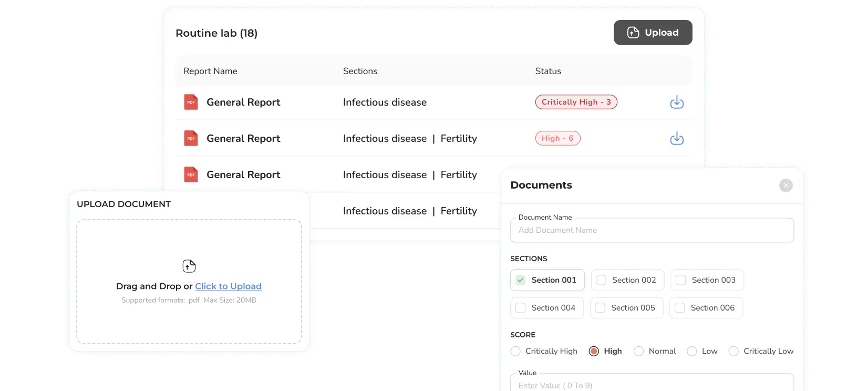The height and width of the screenshot is (391, 868).
Task: Pick the Critically Low score option
Action: [x=733, y=351]
